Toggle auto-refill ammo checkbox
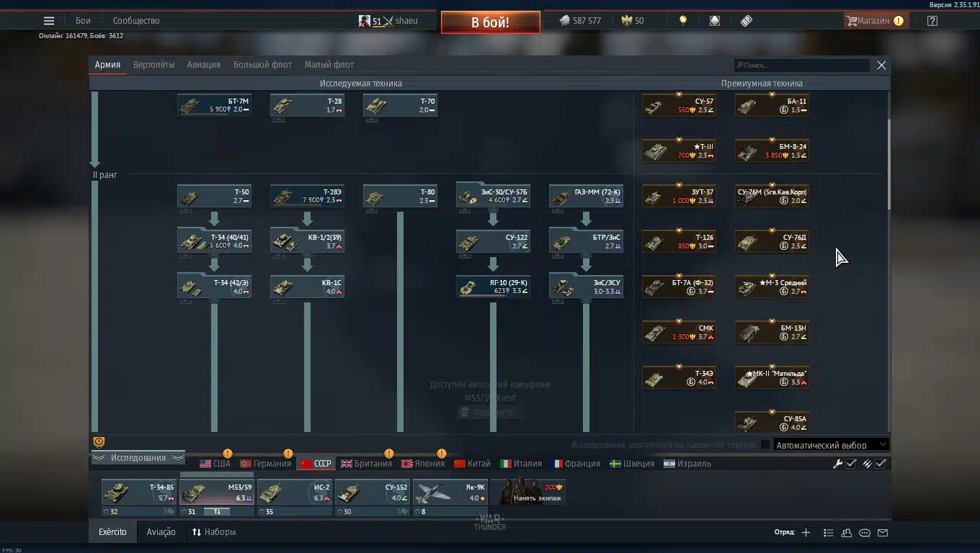The image size is (980, 553). pyautogui.click(x=881, y=464)
